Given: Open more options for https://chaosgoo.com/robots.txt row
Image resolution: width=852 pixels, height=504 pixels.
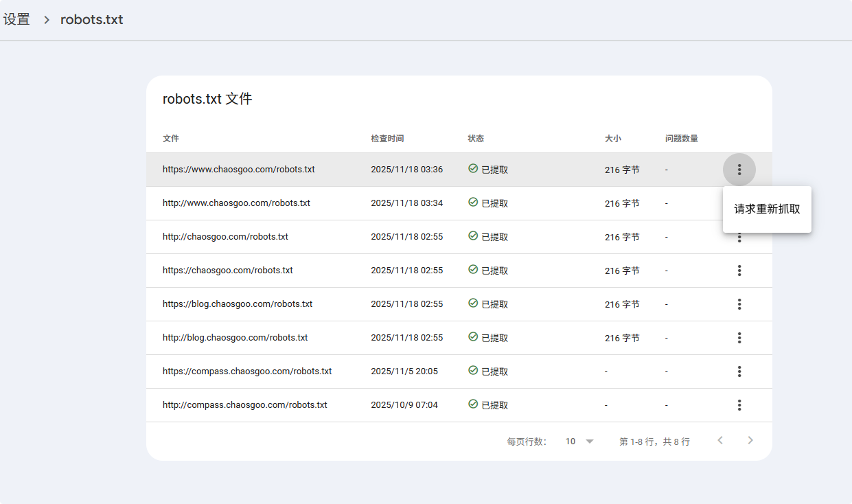Looking at the screenshot, I should [739, 271].
